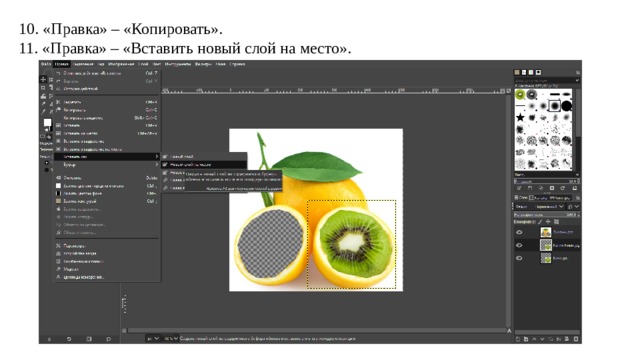This screenshot has width=640, height=360.
Task: Reset tool options to defaults
Action: [109, 339]
